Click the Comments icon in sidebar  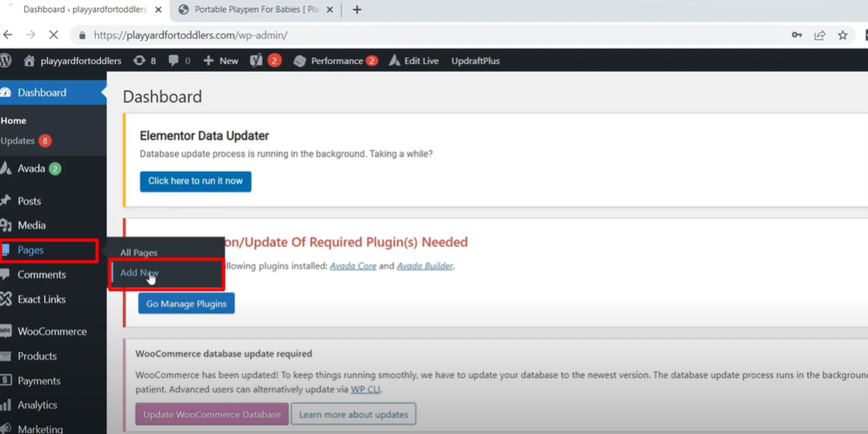click(x=5, y=274)
